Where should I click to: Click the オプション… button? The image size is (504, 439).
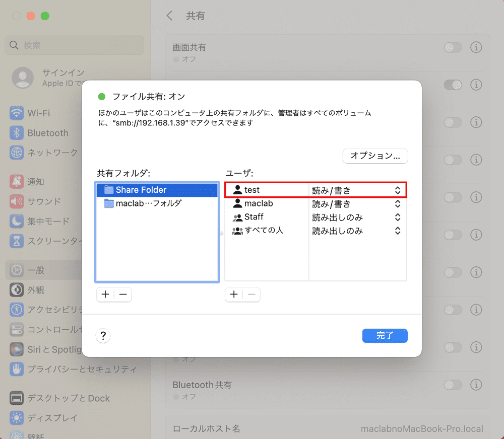click(375, 156)
